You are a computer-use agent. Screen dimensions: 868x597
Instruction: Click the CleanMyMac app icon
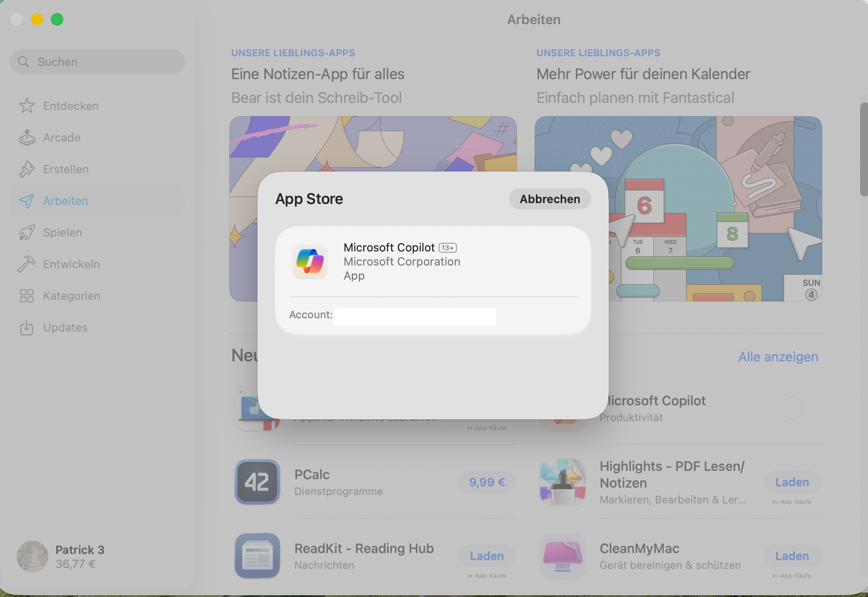pyautogui.click(x=562, y=556)
